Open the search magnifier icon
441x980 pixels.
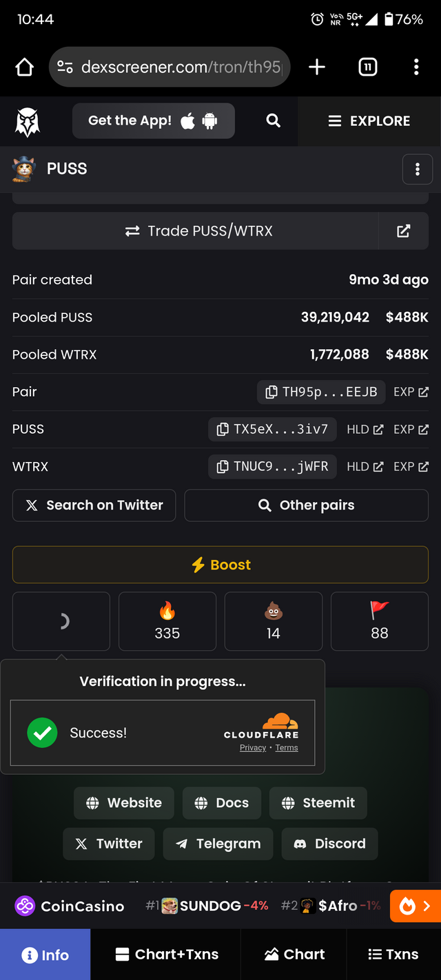pyautogui.click(x=274, y=121)
